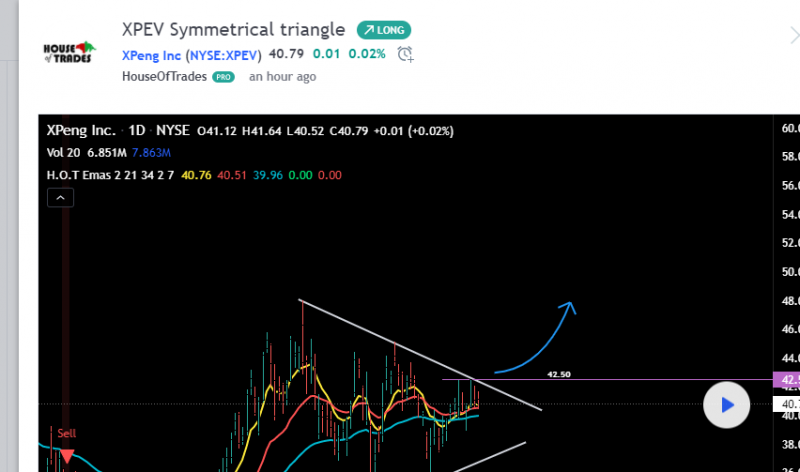Click the teal EMA value 39.96

(267, 175)
